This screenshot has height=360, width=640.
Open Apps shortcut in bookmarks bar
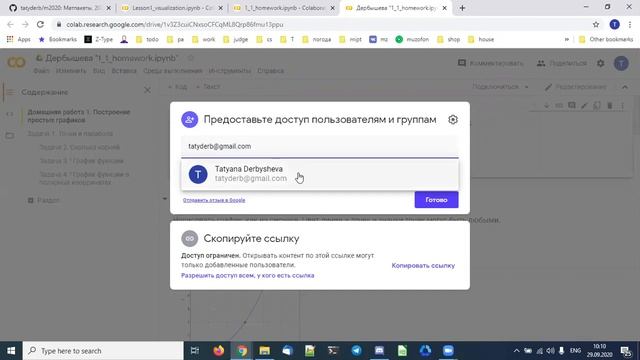[19, 40]
